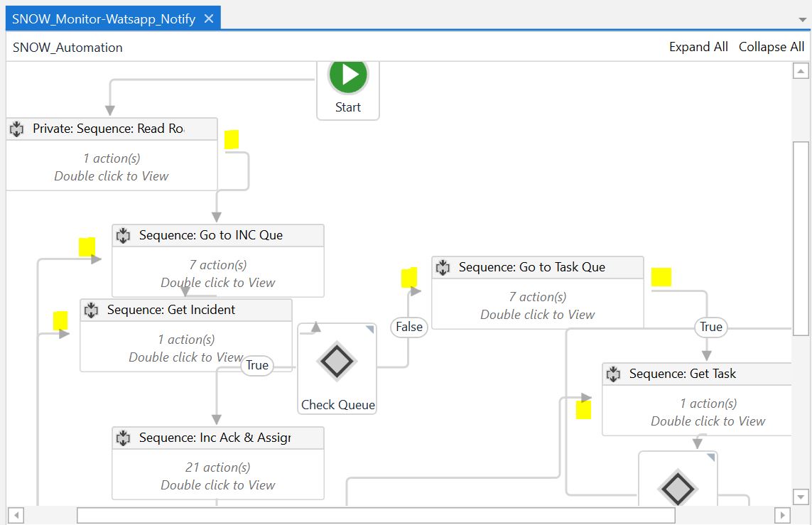
Task: Open the tab list dropdown arrow
Action: coord(803,20)
